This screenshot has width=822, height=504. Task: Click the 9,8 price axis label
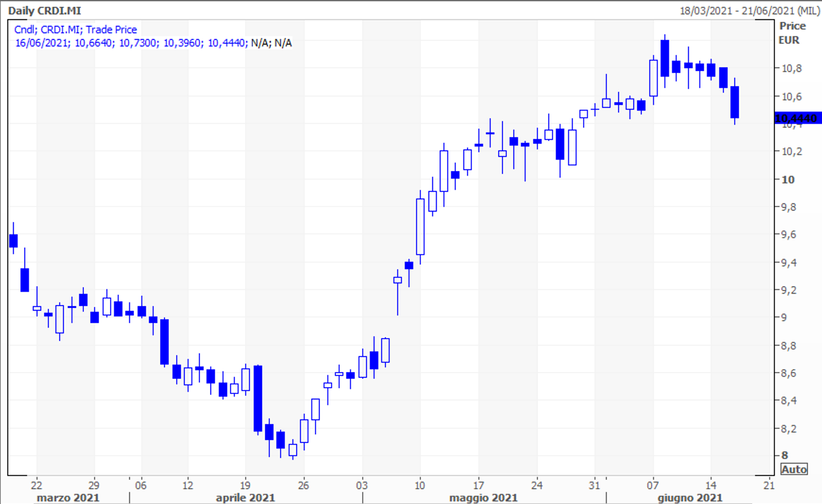point(789,207)
